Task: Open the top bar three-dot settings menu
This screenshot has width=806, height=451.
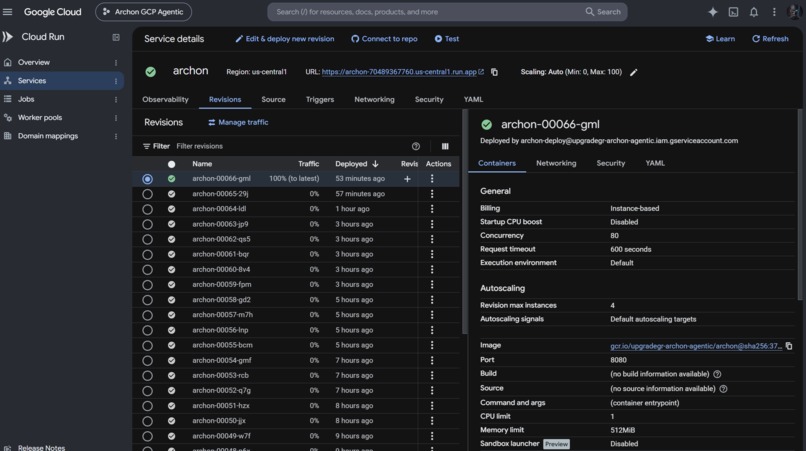Action: (774, 12)
